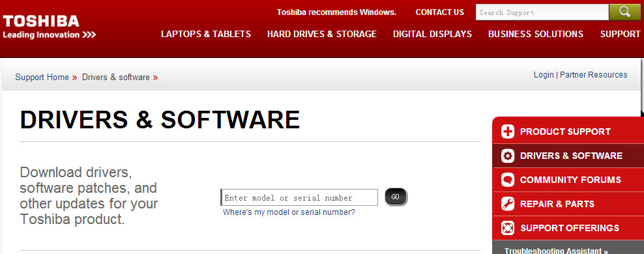Open Where's my model or serial number link
Screen dimensions: 644x254
tap(289, 212)
